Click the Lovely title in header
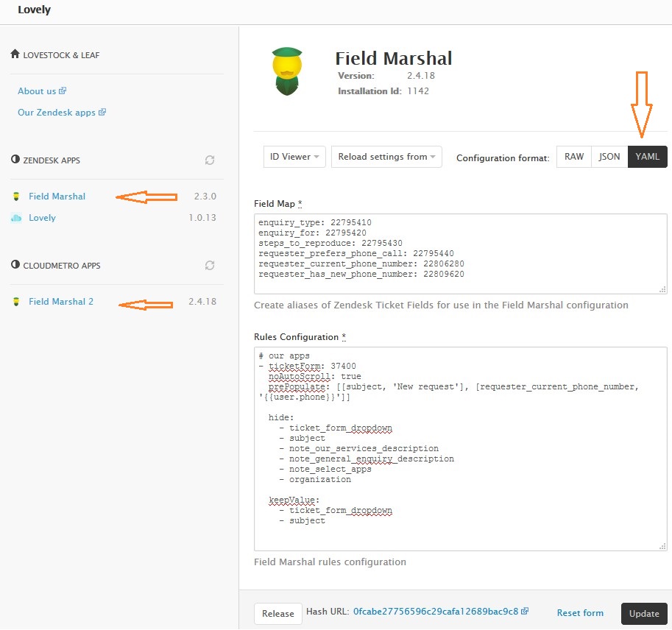 pos(35,10)
